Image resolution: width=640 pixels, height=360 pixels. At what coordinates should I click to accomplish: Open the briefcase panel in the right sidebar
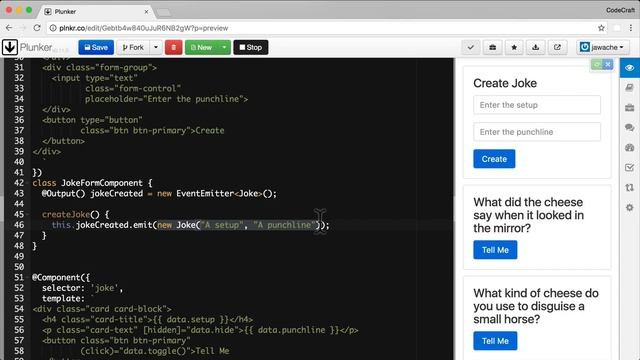(629, 108)
